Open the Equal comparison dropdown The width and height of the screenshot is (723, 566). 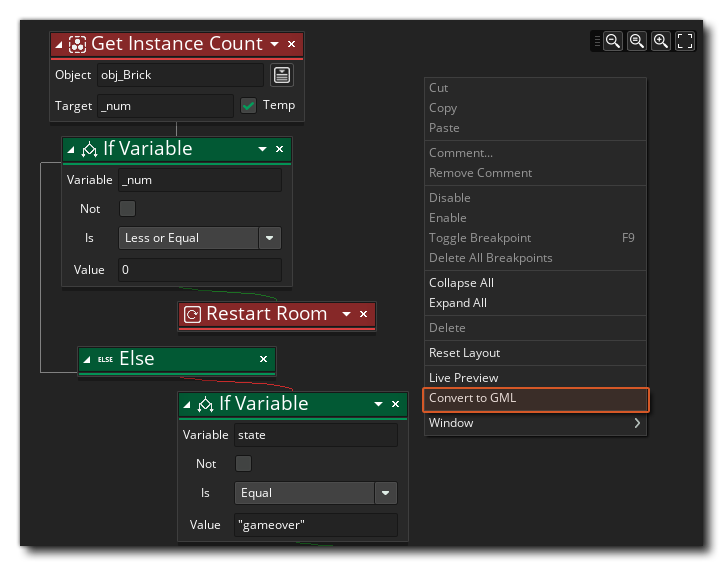(385, 493)
